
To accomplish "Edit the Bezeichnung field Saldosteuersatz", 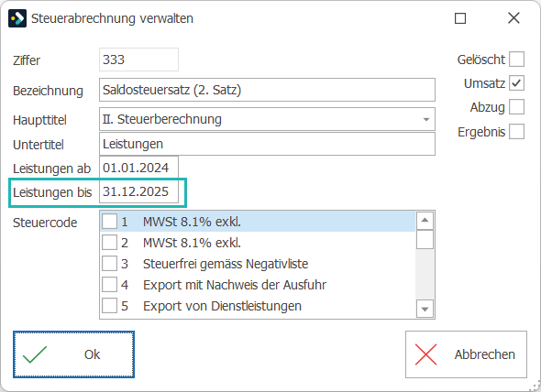I will [x=267, y=90].
